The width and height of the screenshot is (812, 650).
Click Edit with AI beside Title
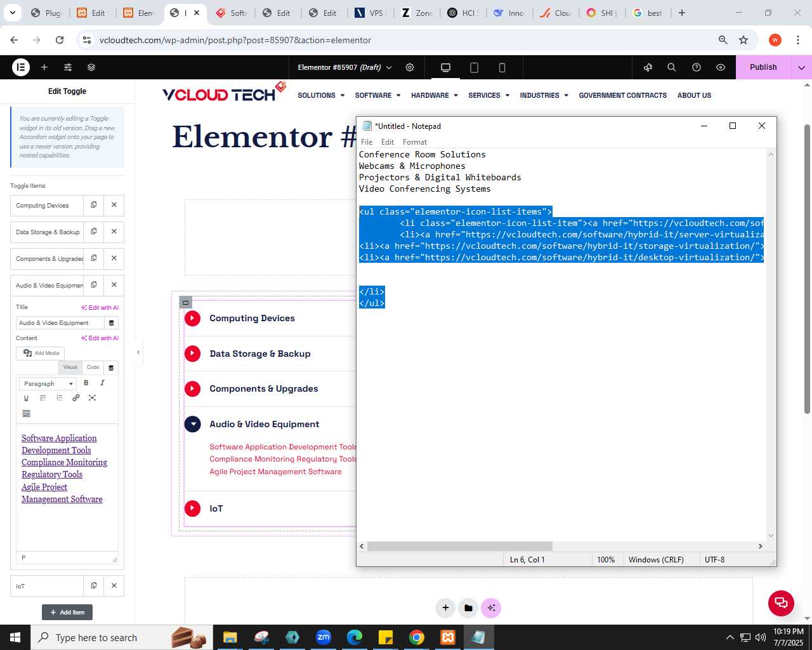pos(100,308)
